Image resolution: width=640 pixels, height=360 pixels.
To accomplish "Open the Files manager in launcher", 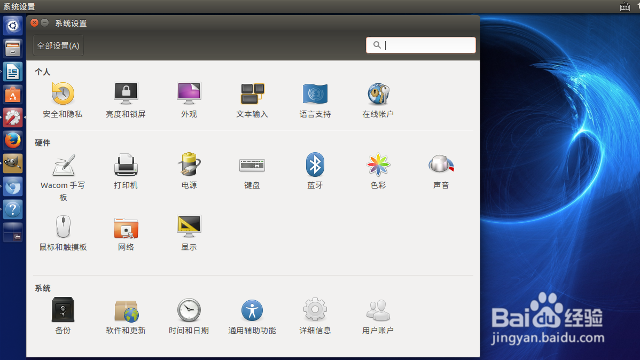I will pos(13,49).
